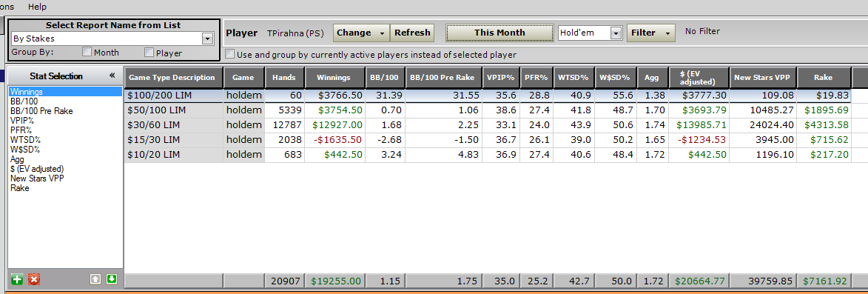Click the Rake column header
The width and height of the screenshot is (868, 294).
[824, 78]
